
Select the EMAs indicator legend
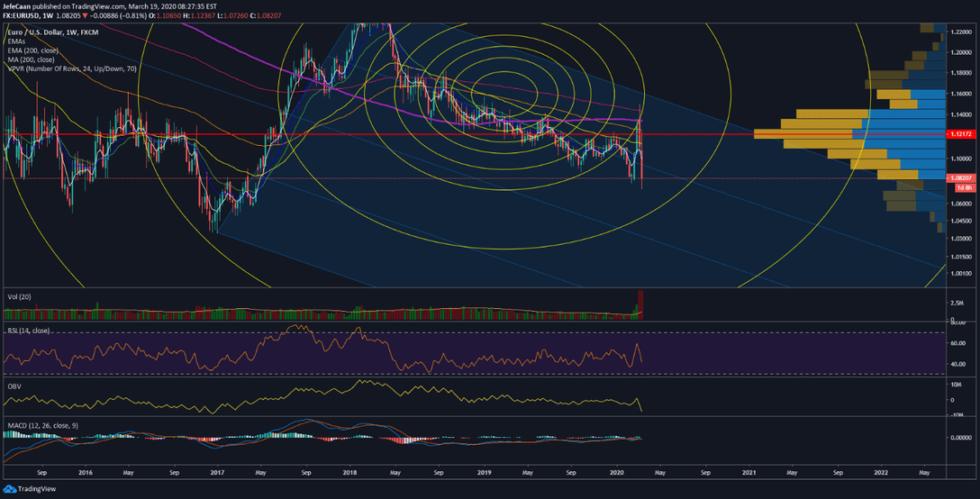click(x=16, y=41)
